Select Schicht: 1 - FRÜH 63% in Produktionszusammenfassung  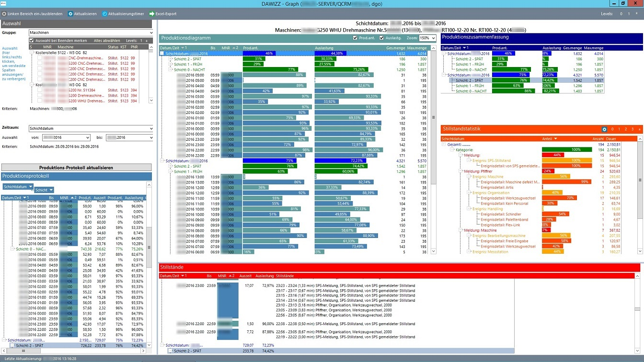pyautogui.click(x=522, y=86)
